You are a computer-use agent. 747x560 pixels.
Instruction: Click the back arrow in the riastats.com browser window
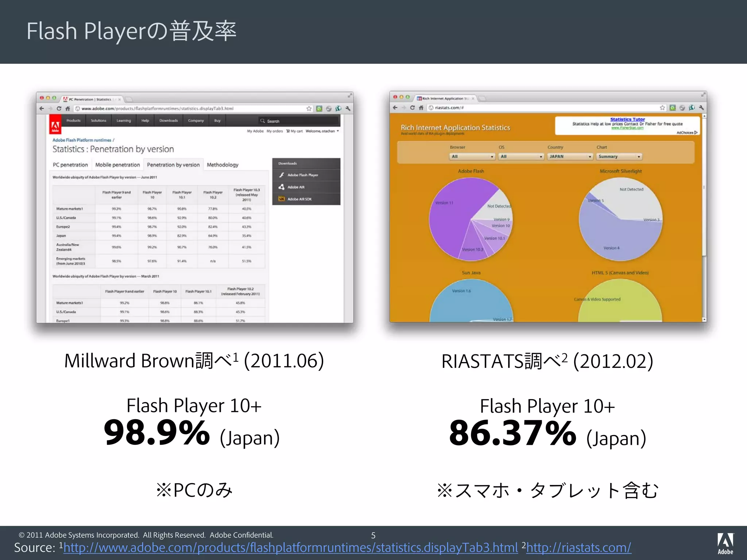(x=395, y=108)
